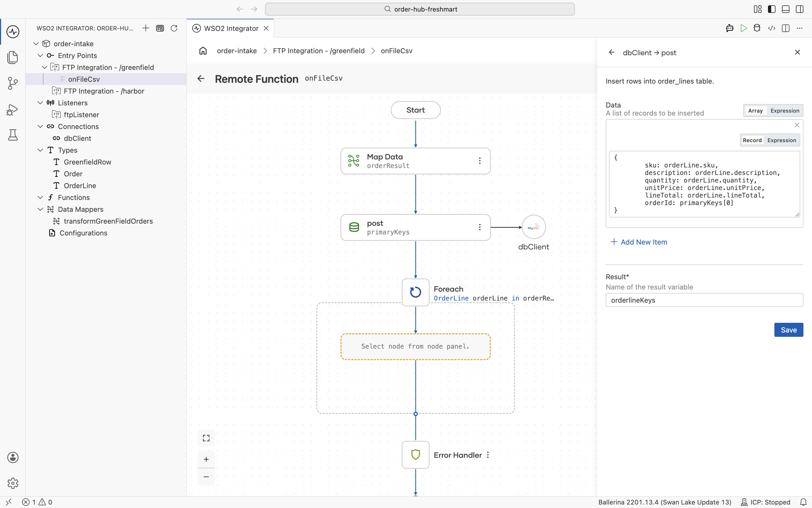Viewport: 812px width, 508px height.
Task: Open the Manage gear icon in activity bar
Action: (x=13, y=483)
